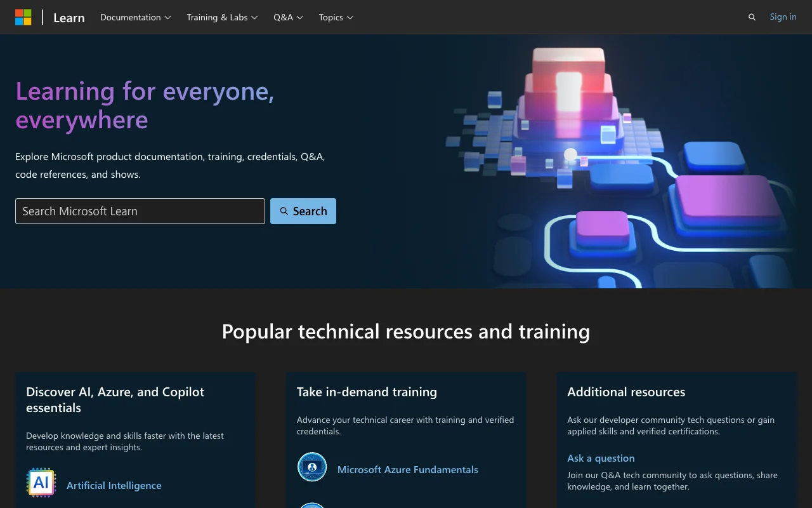Click 'Discover AI, Azure, and Copilot essentials' title
Image resolution: width=812 pixels, height=508 pixels.
(115, 400)
